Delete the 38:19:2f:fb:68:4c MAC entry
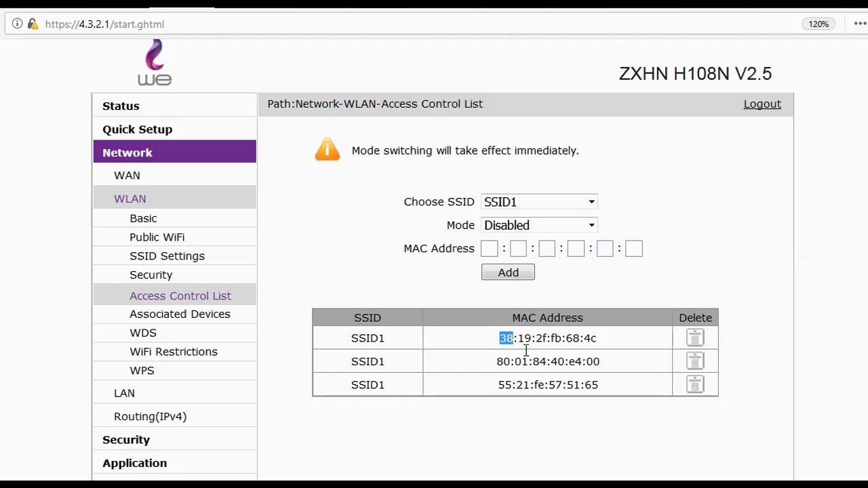This screenshot has height=488, width=868. (x=694, y=338)
